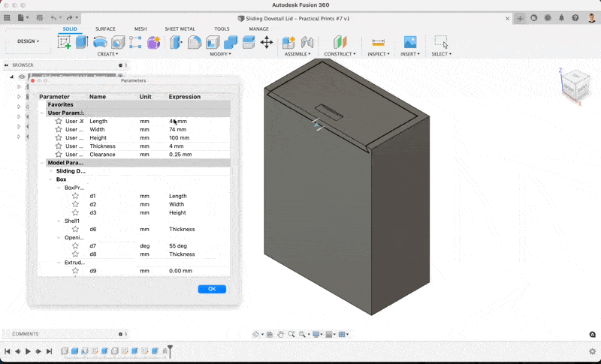Click the Construct plane icon
The height and width of the screenshot is (364, 601).
point(340,43)
